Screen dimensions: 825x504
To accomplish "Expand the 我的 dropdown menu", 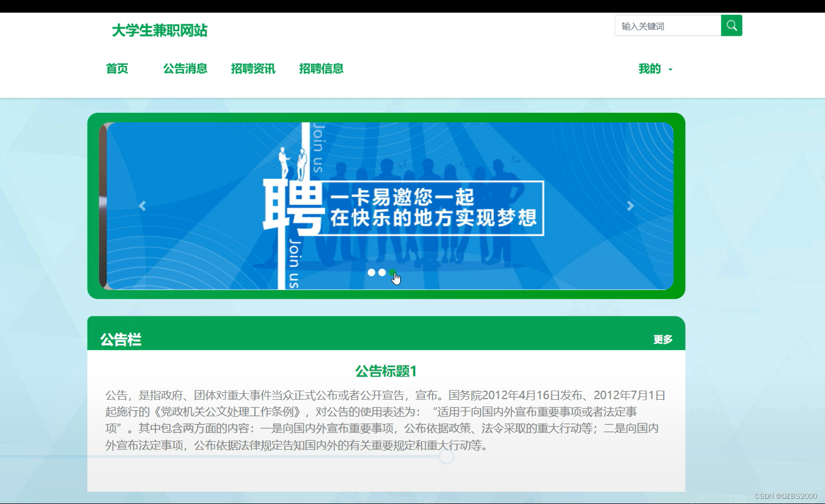I will pyautogui.click(x=655, y=69).
